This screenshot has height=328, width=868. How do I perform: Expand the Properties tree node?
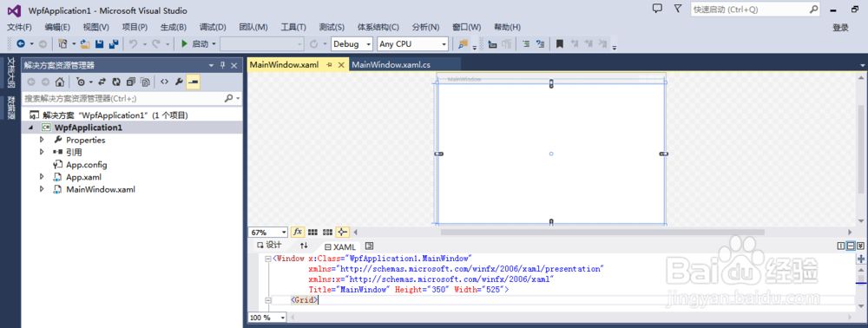click(42, 140)
